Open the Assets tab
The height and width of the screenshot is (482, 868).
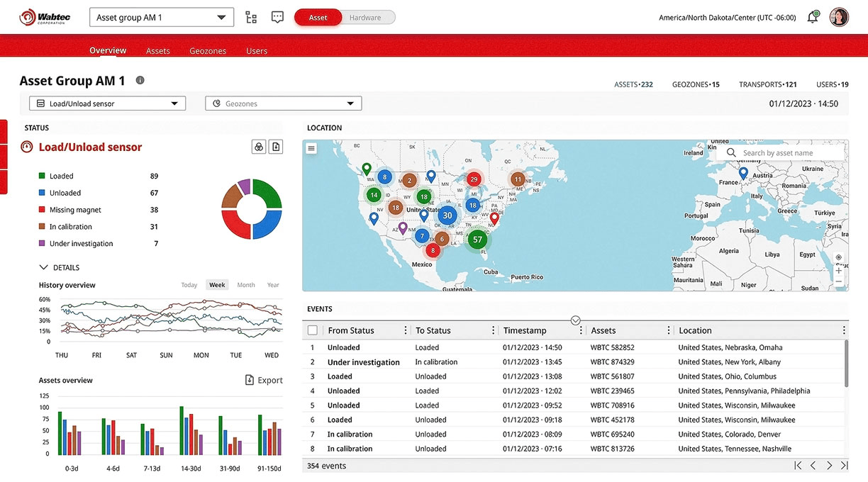(158, 51)
